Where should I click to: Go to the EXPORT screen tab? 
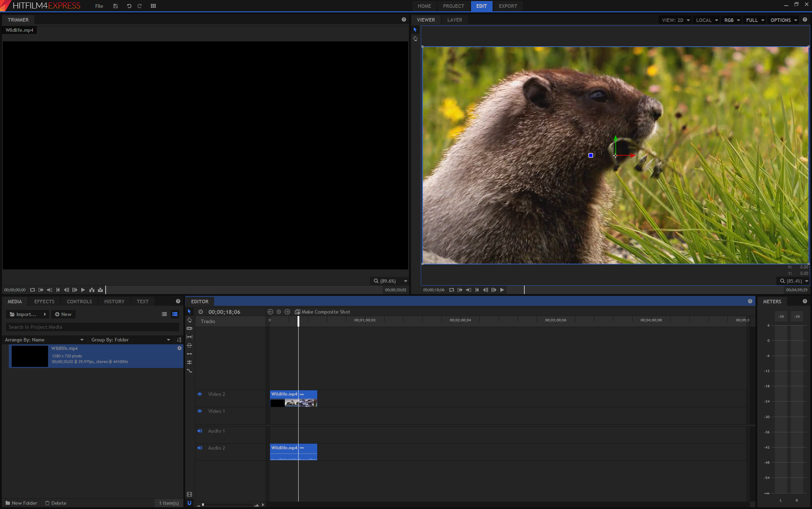pyautogui.click(x=507, y=6)
